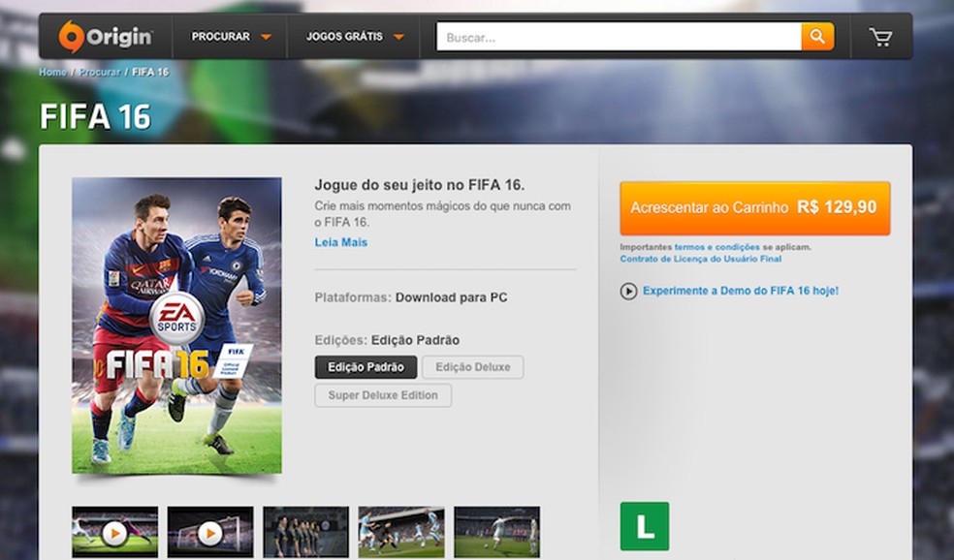
Task: Click the Acrescentar ao Carrinho button
Action: [754, 206]
